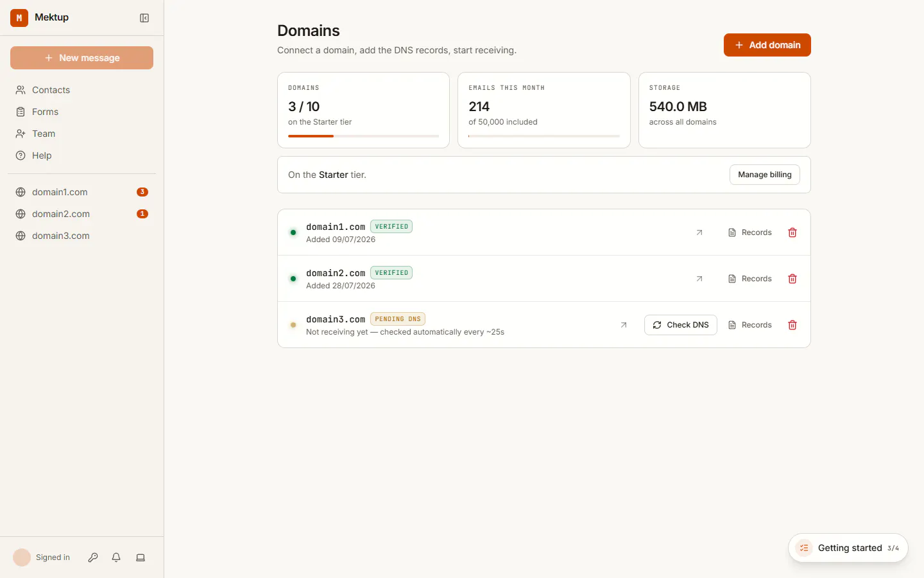This screenshot has height=578, width=924.
Task: Click the domain2.com name in the list
Action: [336, 273]
